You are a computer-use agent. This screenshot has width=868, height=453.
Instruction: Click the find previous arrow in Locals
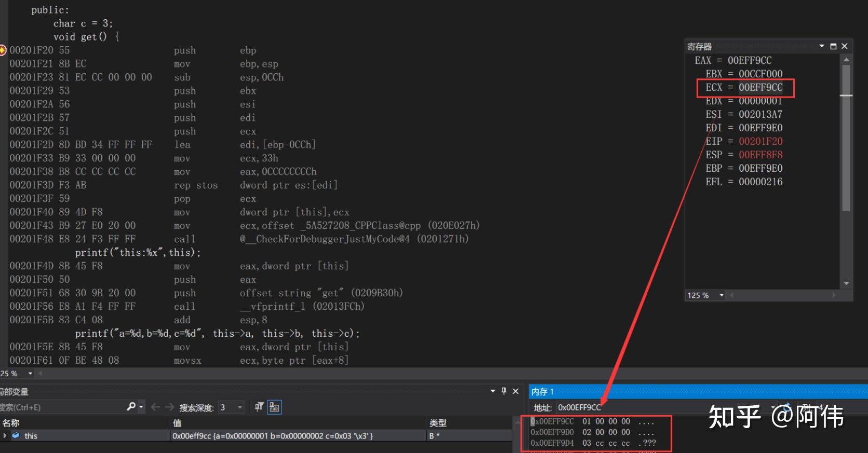coord(155,407)
